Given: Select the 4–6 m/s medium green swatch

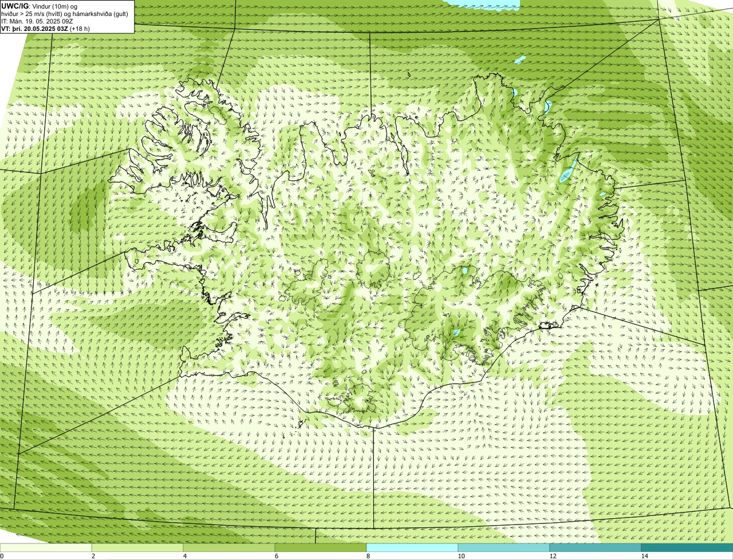Looking at the screenshot, I should coord(229,548).
